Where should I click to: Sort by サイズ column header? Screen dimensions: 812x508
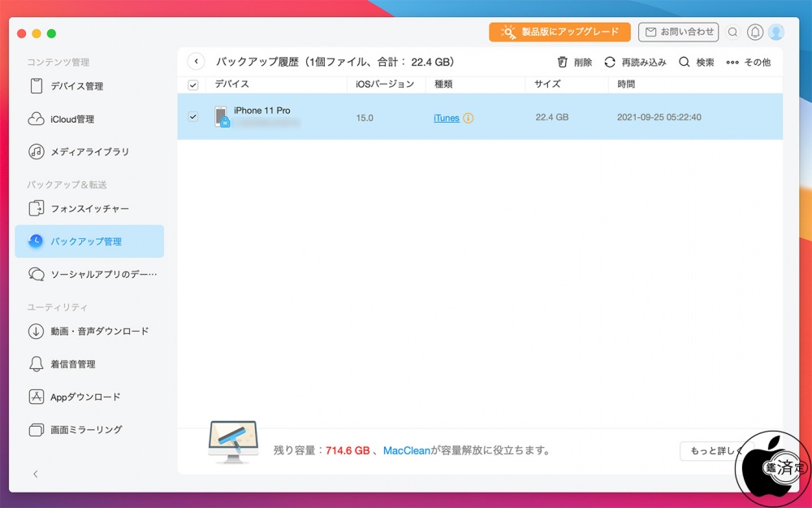547,84
